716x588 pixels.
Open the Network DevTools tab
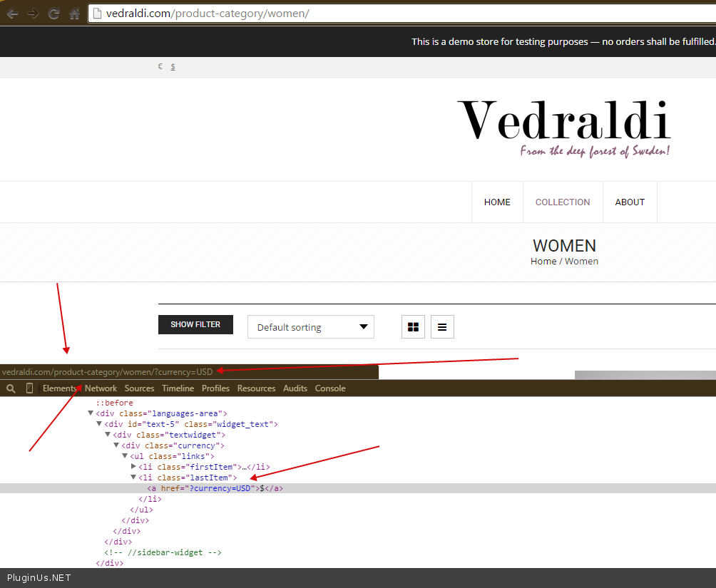(101, 388)
